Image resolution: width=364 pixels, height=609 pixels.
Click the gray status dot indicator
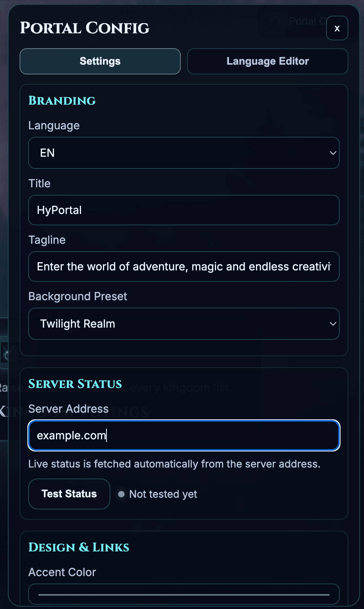[x=121, y=494]
